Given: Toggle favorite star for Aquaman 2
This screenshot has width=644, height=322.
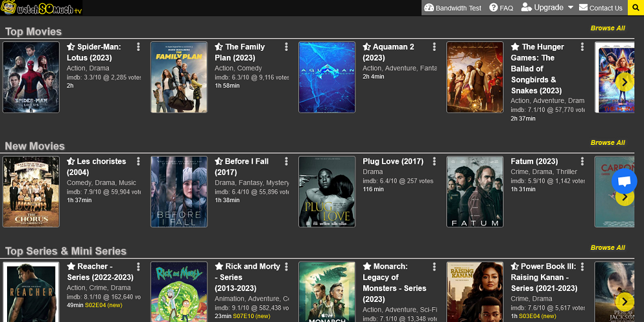Looking at the screenshot, I should coord(367,47).
